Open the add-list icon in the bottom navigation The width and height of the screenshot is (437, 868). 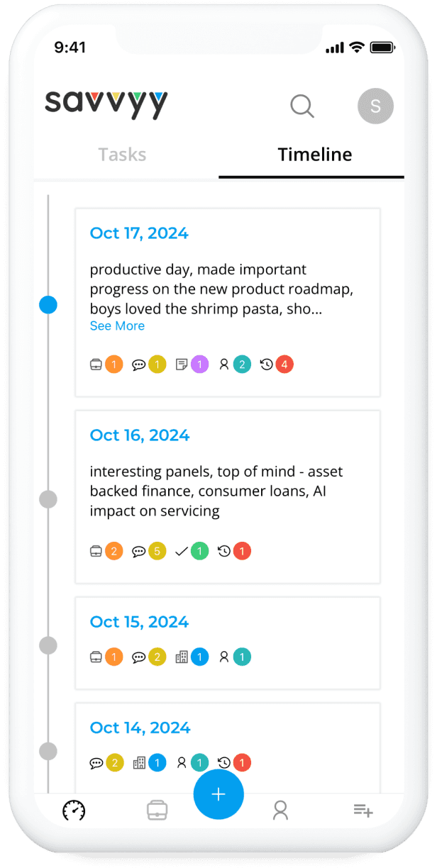coord(363,809)
